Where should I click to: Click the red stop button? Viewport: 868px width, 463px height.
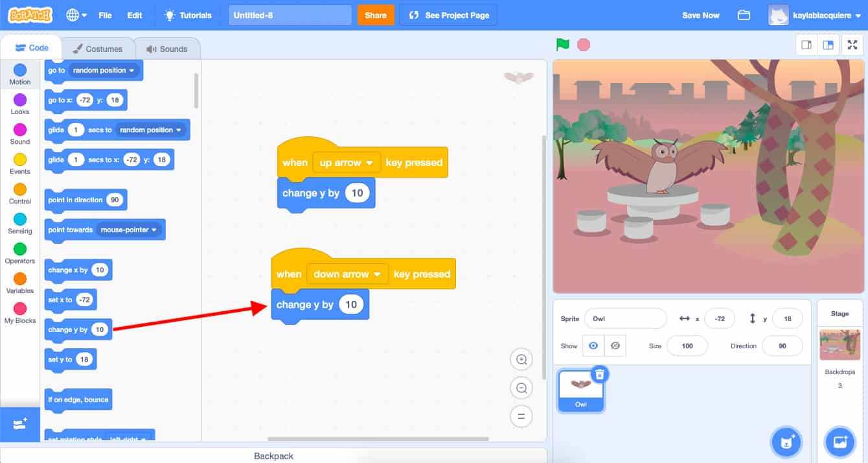tap(584, 45)
